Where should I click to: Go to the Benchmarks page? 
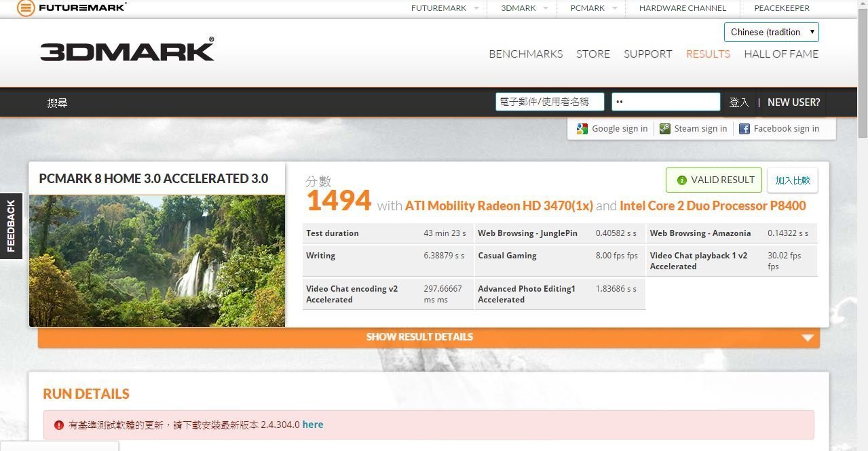point(526,54)
